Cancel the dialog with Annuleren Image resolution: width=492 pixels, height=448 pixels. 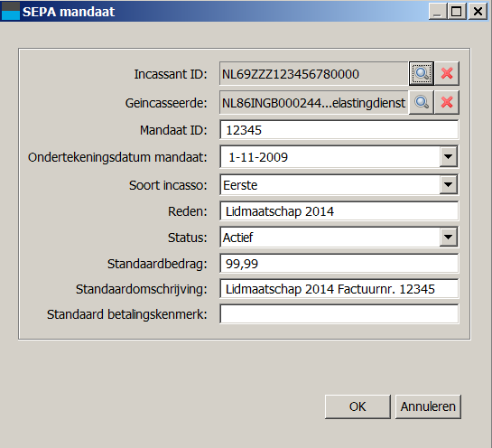[428, 406]
